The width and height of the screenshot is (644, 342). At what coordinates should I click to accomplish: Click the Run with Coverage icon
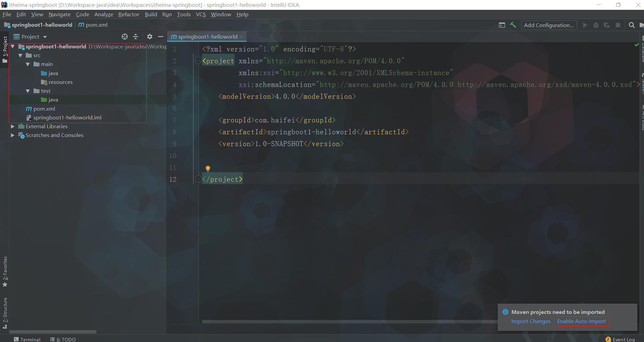607,25
